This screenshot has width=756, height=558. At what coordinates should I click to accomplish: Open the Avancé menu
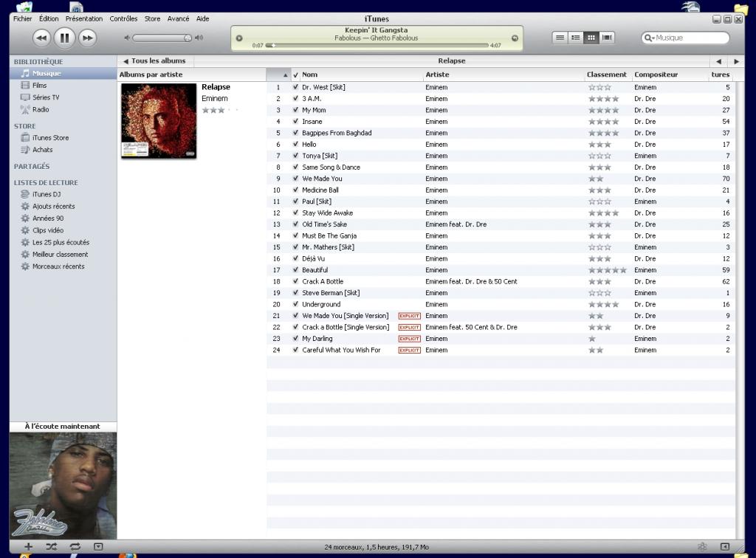(179, 18)
